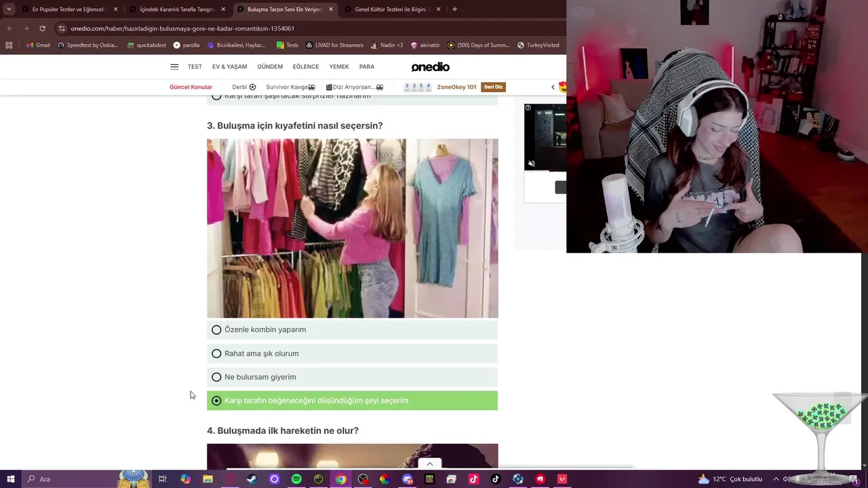The height and width of the screenshot is (488, 868).
Task: Expand the system tray hidden icons arrow
Action: 776,479
